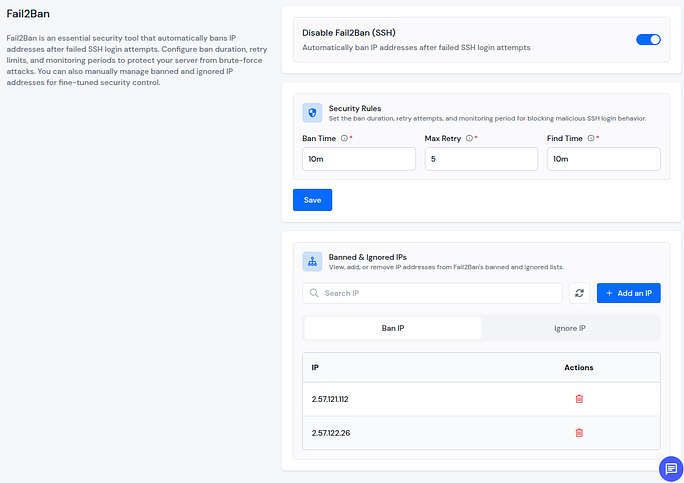Select the 2.57.122.26 IP text
684x483 pixels.
point(331,433)
